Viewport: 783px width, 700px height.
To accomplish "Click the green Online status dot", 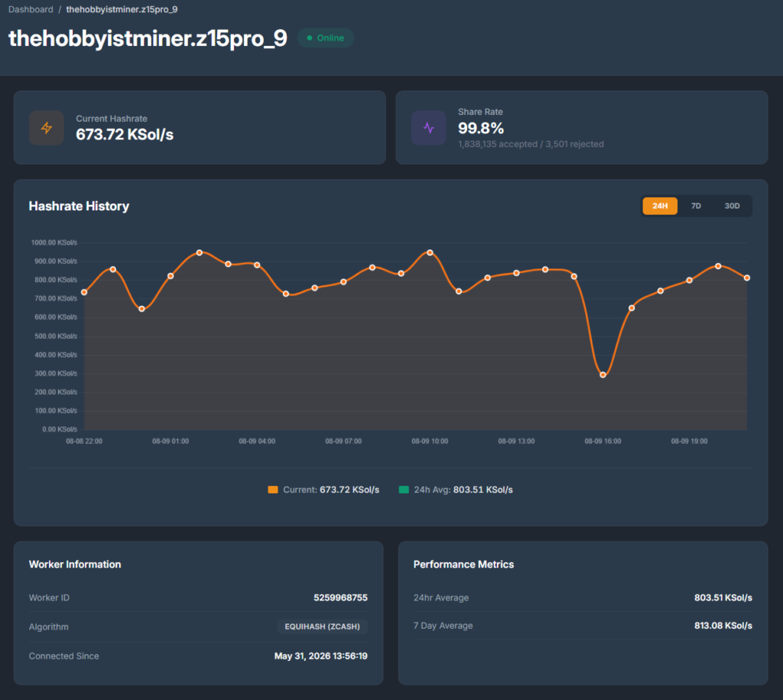I will pyautogui.click(x=310, y=38).
